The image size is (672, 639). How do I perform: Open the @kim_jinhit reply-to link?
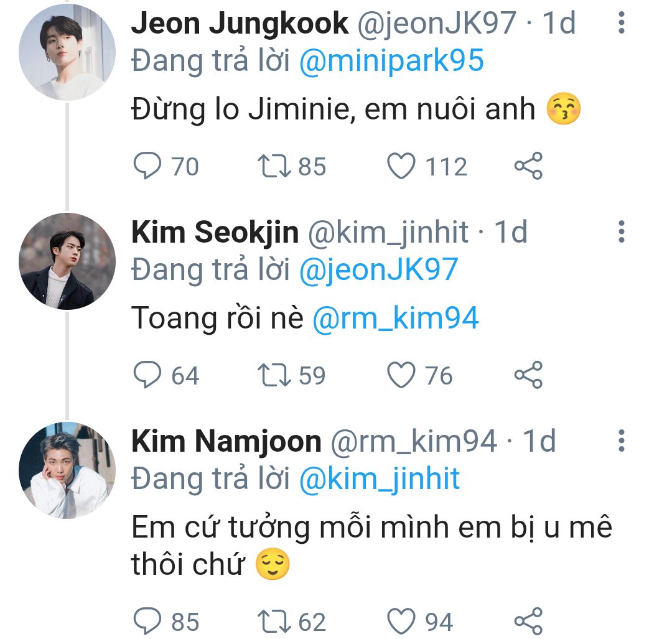[x=379, y=478]
